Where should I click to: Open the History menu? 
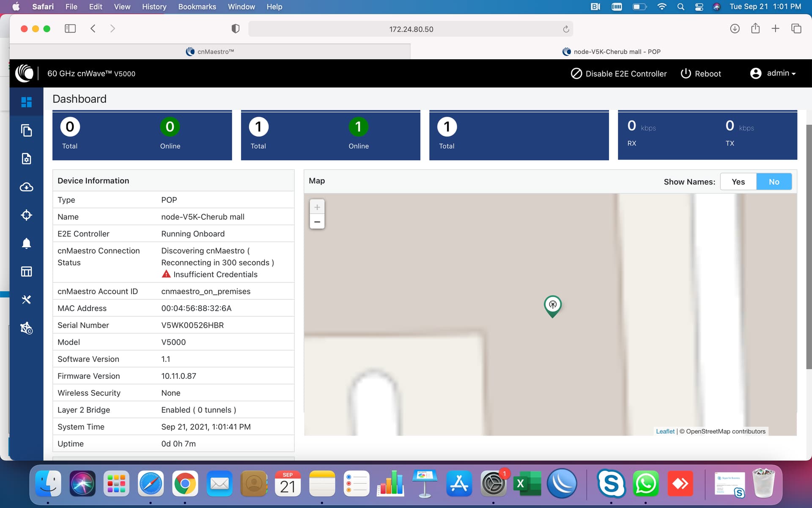click(154, 7)
